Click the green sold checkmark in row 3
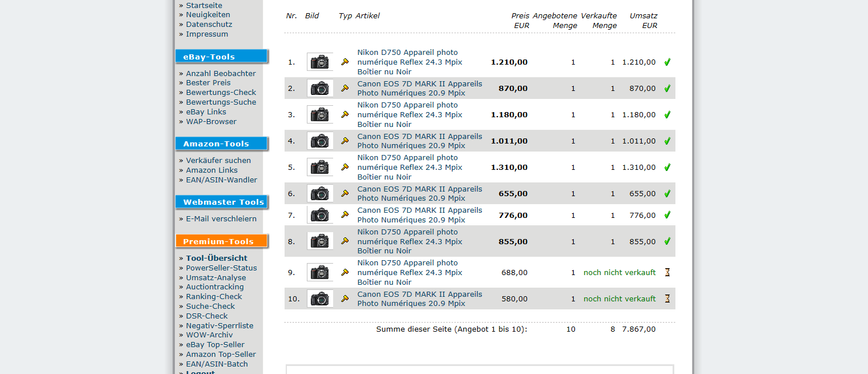The width and height of the screenshot is (868, 374). [667, 114]
